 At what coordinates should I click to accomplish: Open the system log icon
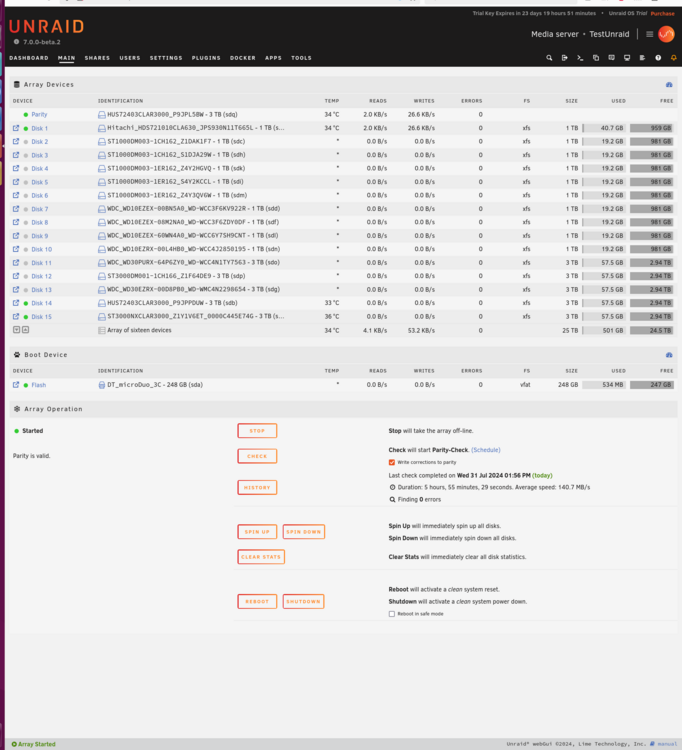(x=642, y=58)
